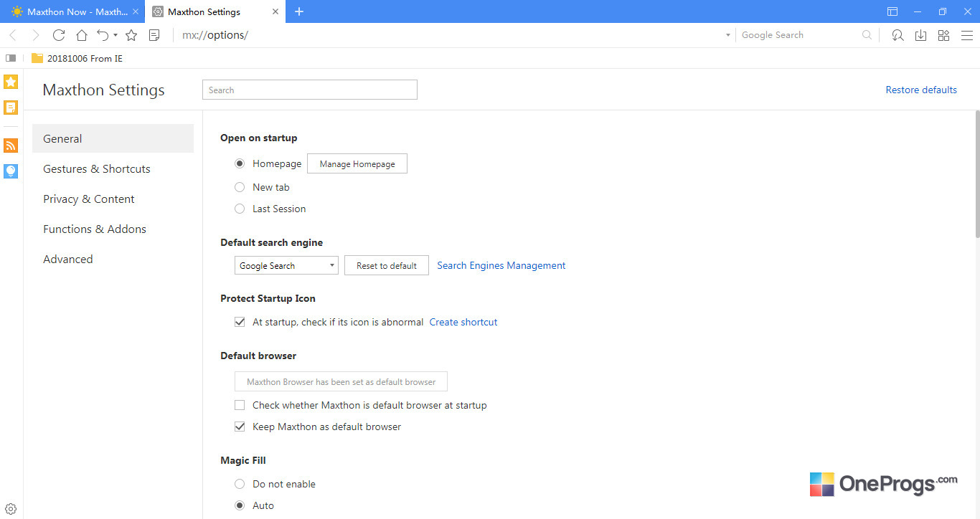Open the homepage via house icon
This screenshot has width=980, height=519.
tap(82, 35)
